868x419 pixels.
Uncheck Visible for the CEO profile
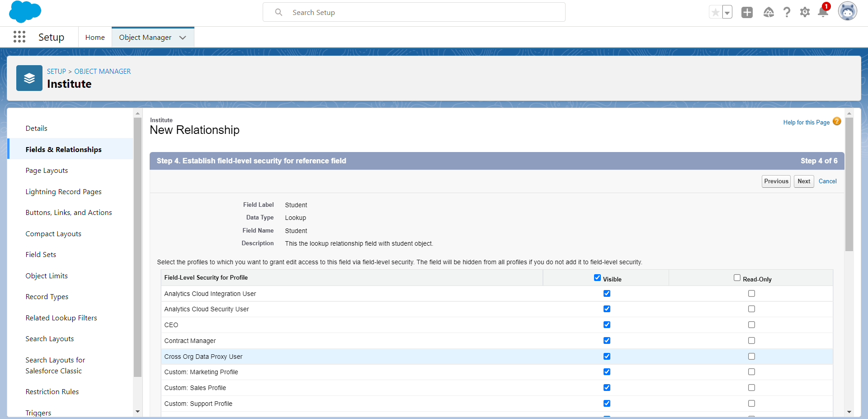click(x=607, y=325)
